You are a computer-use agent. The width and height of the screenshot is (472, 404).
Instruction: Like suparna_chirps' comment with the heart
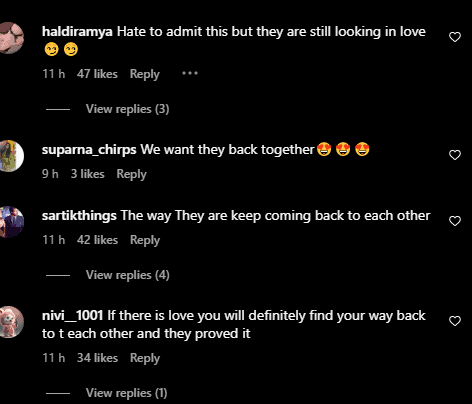tap(455, 155)
